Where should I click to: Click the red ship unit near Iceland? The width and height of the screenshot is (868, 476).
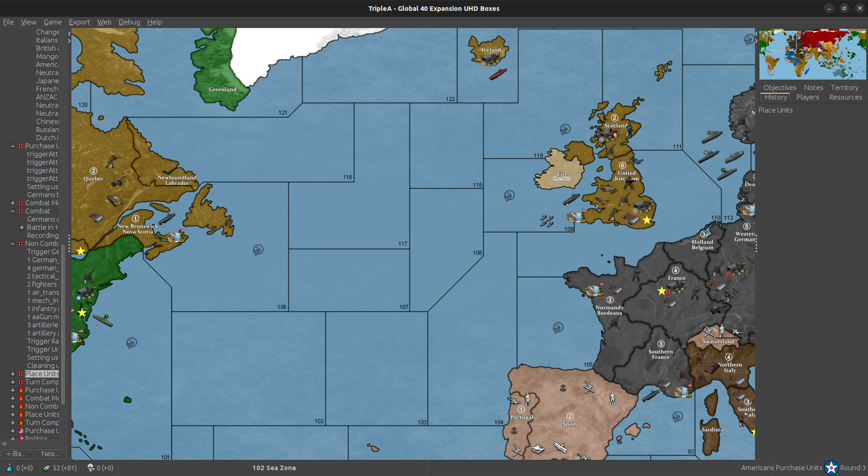pos(498,74)
